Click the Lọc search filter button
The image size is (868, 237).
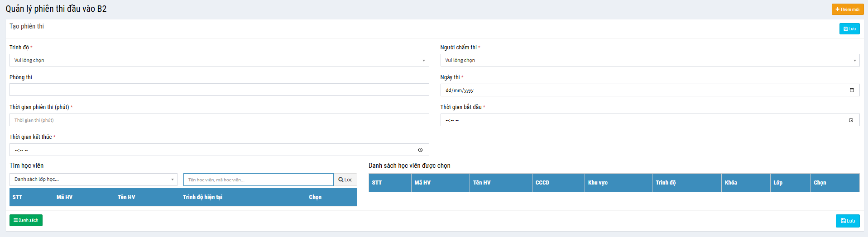point(345,180)
